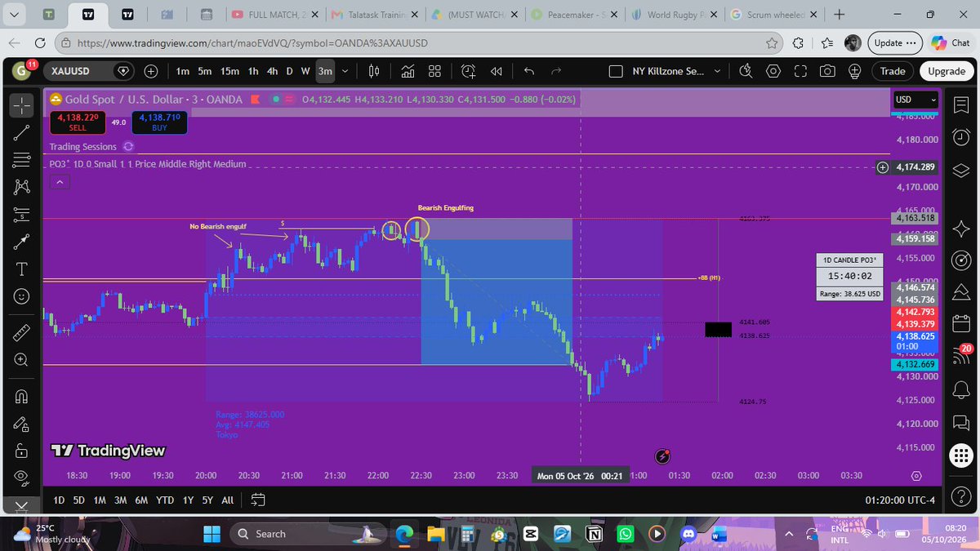Expand the timeframe interval dropdown arrow
This screenshot has height=551, width=980.
(x=345, y=71)
